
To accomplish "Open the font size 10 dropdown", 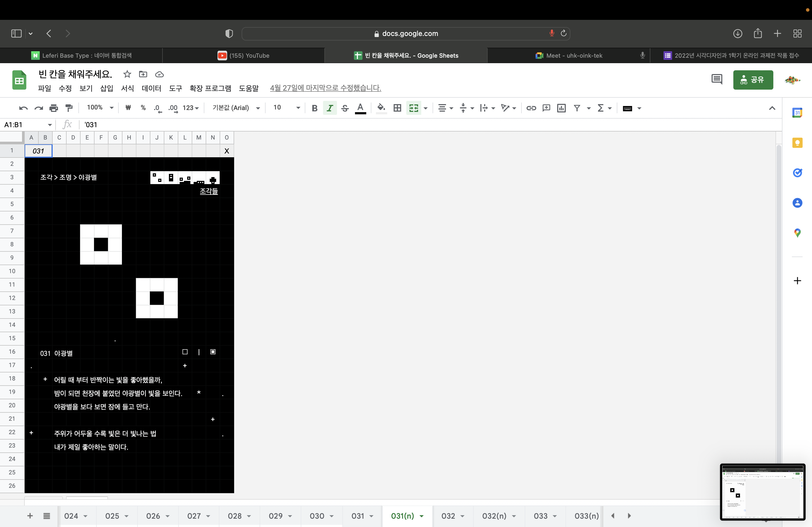I will click(287, 108).
